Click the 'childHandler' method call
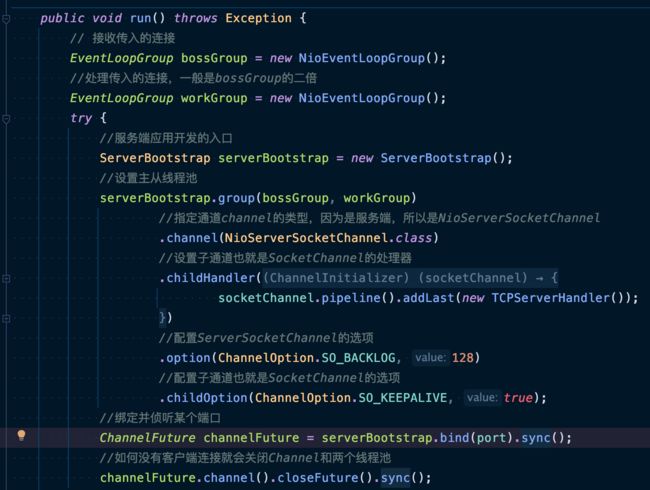 coord(211,278)
